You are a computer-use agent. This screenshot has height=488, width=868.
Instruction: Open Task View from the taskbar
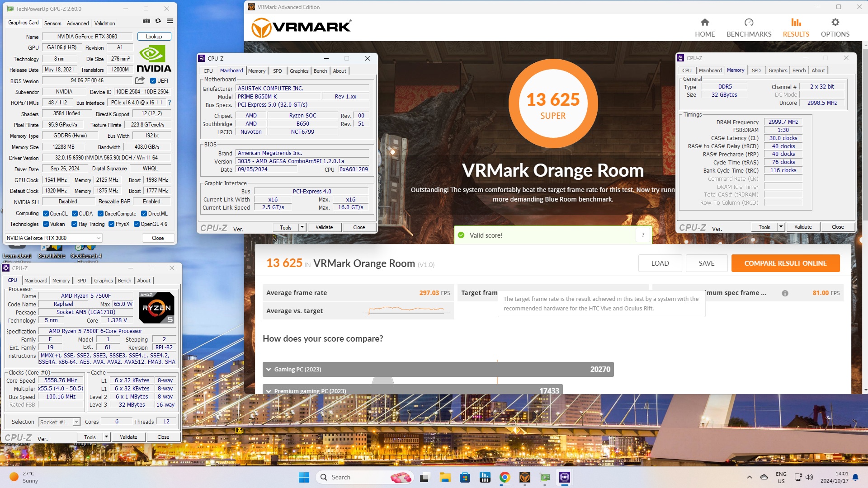(425, 477)
